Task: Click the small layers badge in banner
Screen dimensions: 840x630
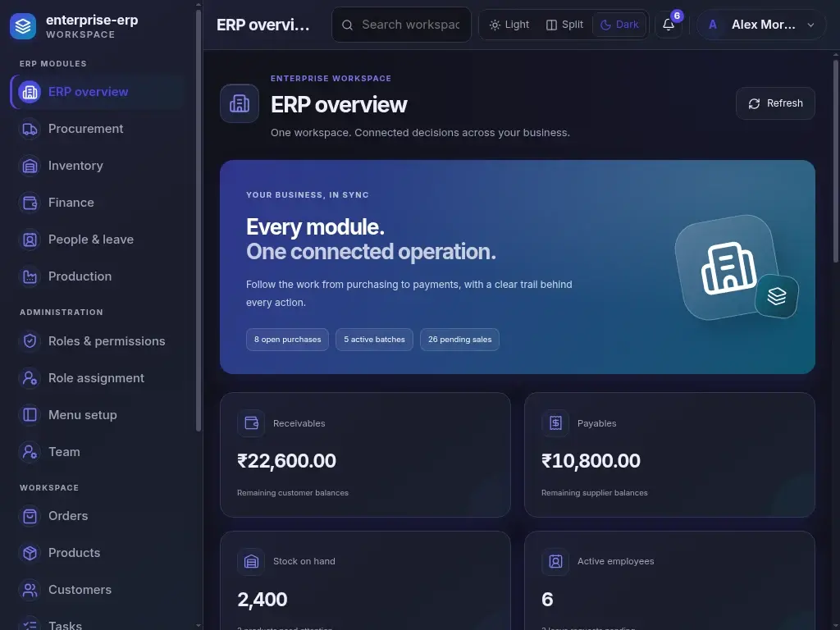Action: 777,295
